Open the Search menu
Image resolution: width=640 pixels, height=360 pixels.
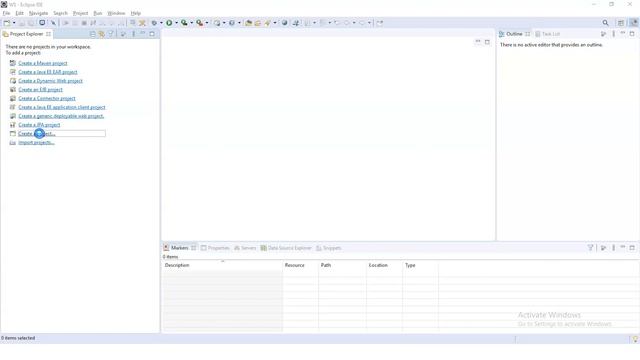60,13
